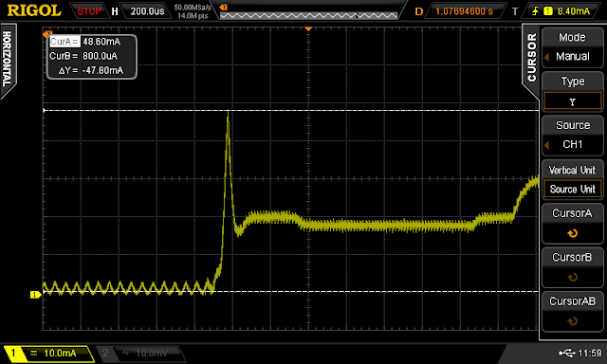Open the cursor Type Y selector
Viewport: 607px width, 364px height.
pos(572,91)
